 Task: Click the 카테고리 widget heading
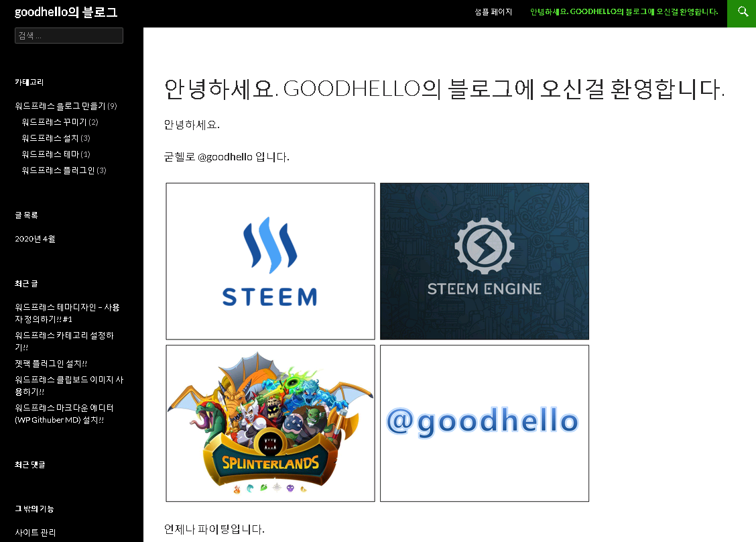click(x=29, y=82)
